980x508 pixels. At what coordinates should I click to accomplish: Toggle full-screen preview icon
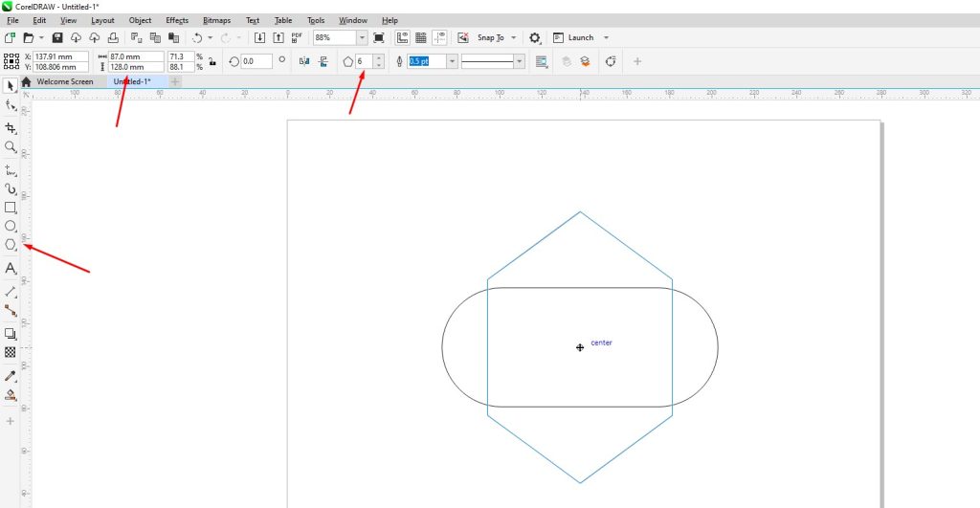pos(379,37)
